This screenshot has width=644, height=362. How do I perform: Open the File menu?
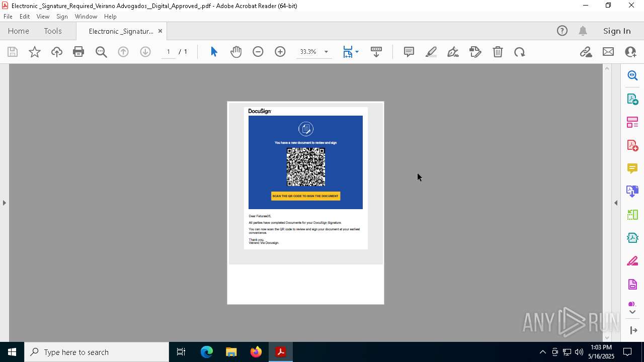click(x=8, y=17)
